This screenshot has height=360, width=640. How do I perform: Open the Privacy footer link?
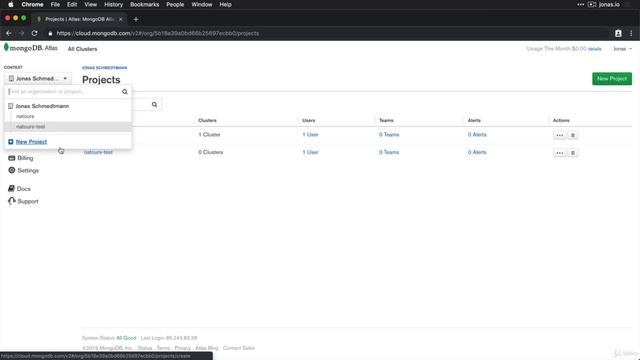(182, 348)
